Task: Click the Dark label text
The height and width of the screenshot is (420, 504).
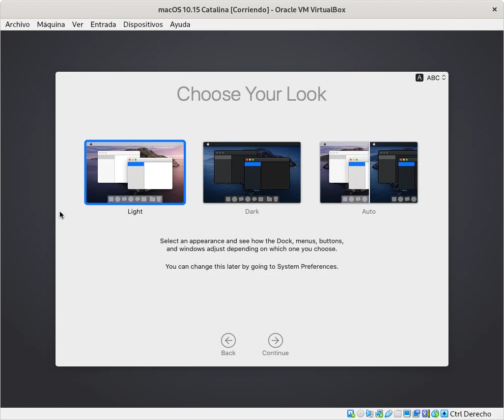Action: point(252,211)
